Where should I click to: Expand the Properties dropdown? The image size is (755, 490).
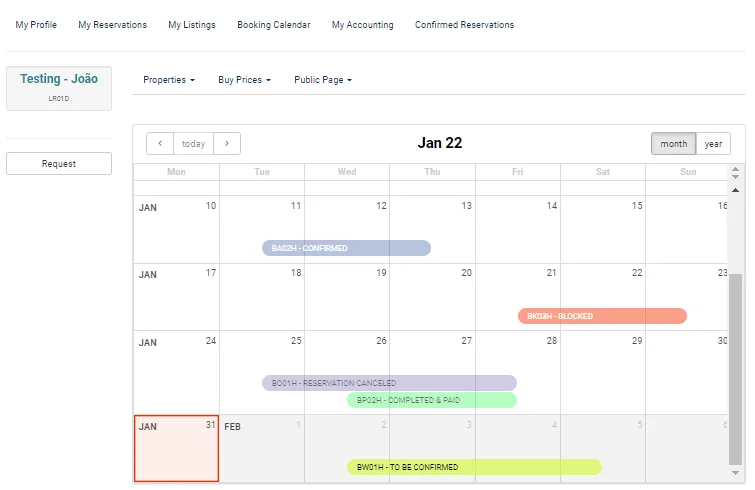point(169,80)
